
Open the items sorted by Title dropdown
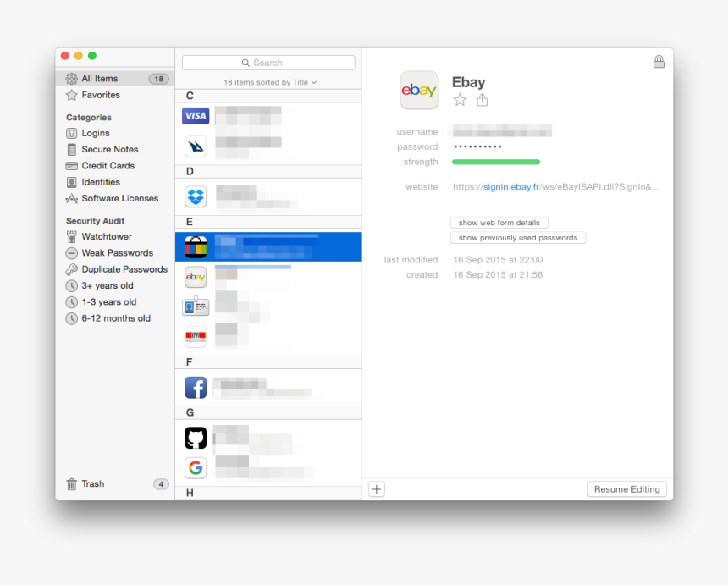(x=268, y=81)
